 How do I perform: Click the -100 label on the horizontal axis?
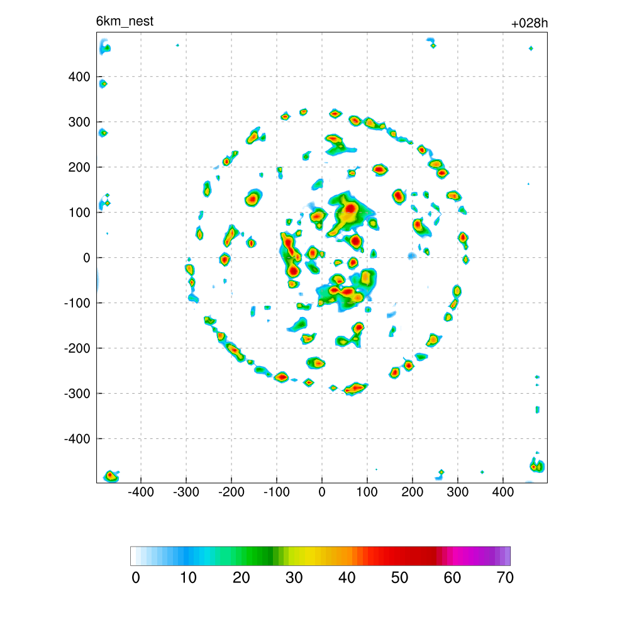point(277,492)
